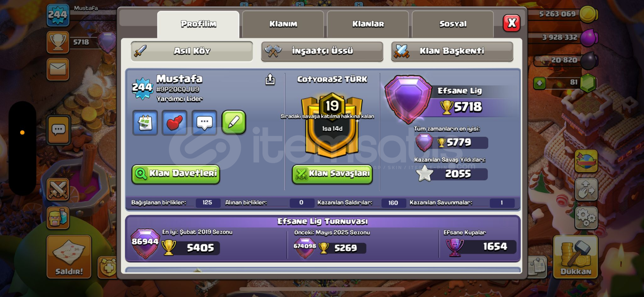The image size is (644, 297).
Task: Tap the green pencil edit icon
Action: (x=234, y=122)
